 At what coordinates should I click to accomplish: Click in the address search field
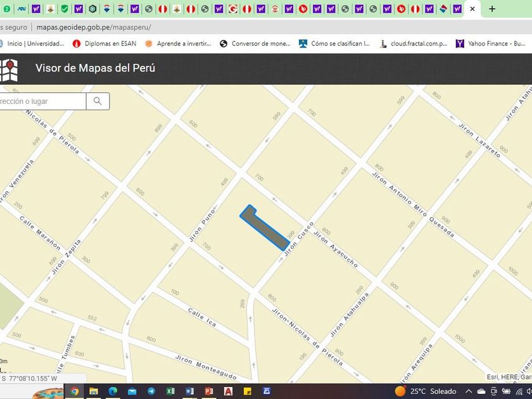pos(41,101)
